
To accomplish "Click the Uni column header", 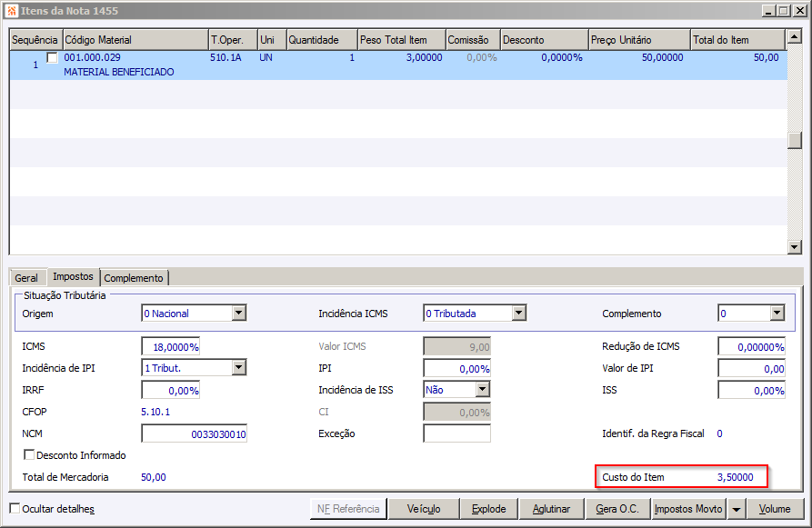I will [x=272, y=40].
